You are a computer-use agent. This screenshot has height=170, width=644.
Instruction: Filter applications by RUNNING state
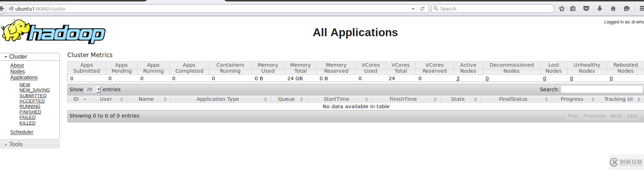coord(30,106)
